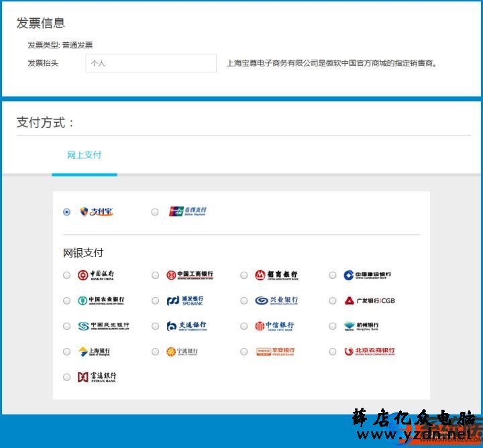Choose the China Construction Bank radio button

tap(333, 275)
